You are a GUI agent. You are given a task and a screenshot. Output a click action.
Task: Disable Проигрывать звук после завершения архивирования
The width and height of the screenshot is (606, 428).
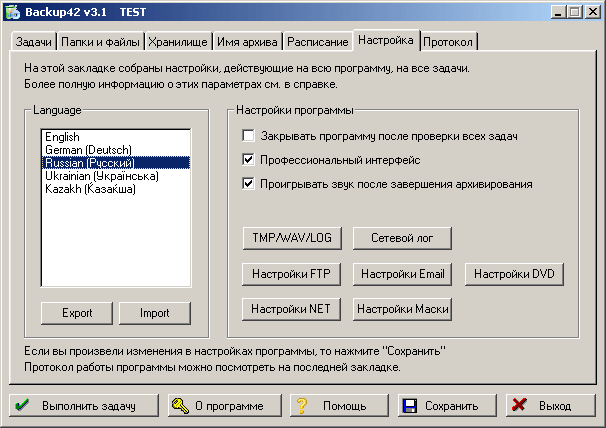pos(248,184)
